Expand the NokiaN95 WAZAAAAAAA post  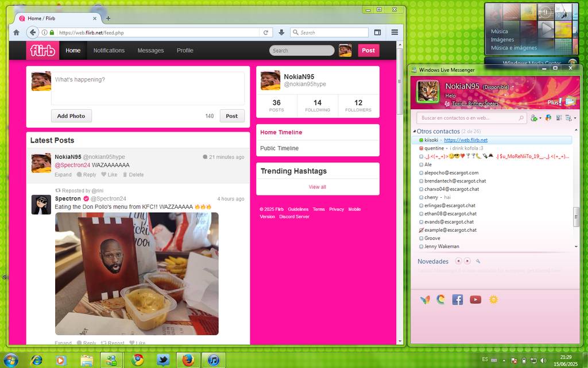[63, 175]
